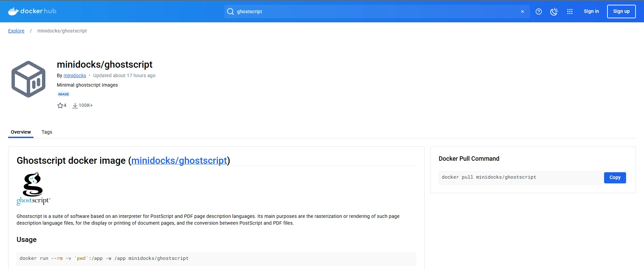Click the downloads count icon

click(75, 106)
